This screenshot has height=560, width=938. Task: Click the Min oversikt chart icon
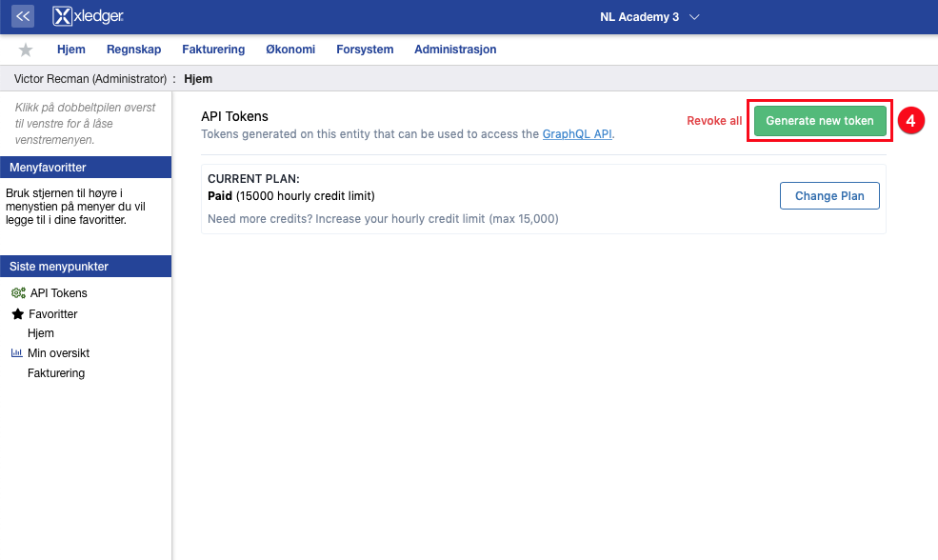(x=16, y=353)
